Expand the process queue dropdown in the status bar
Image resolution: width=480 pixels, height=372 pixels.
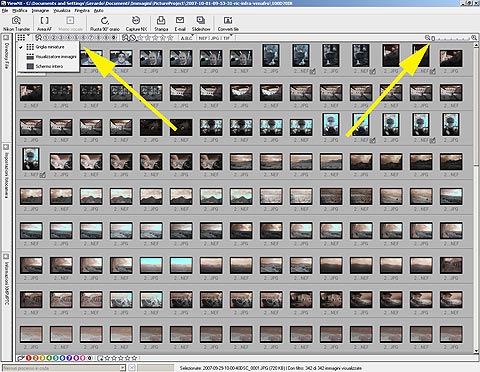(x=123, y=368)
